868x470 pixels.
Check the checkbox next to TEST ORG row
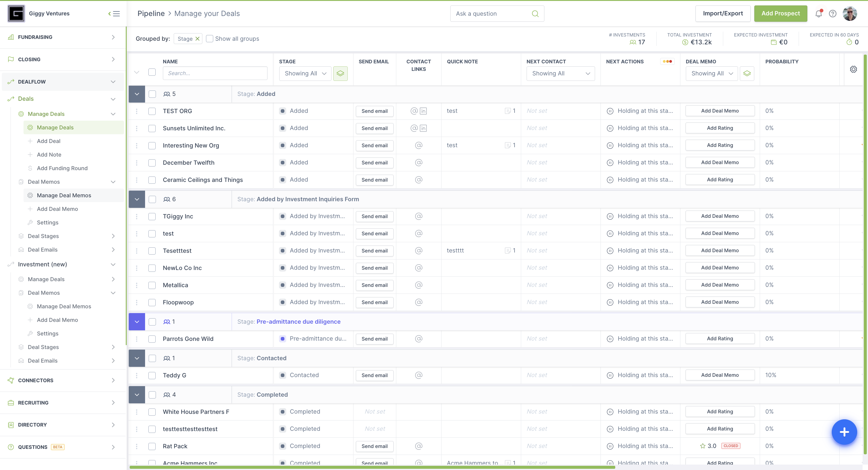tap(152, 111)
